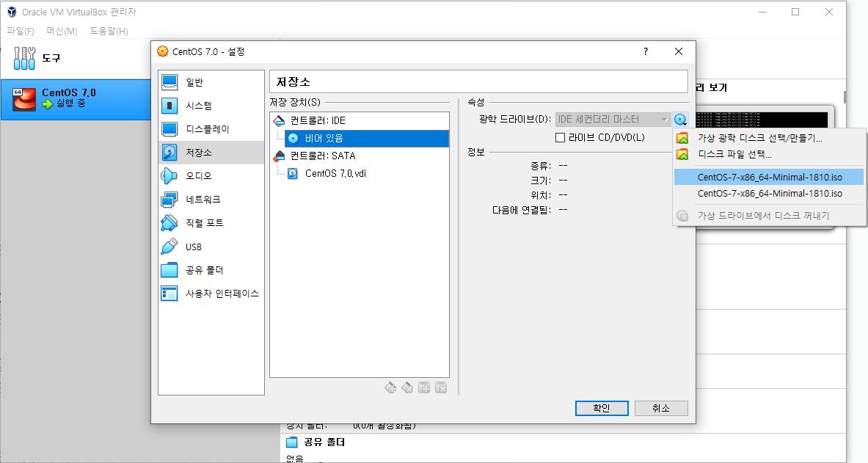Click the VM preview thumbnail in manager
This screenshot has width=868, height=463.
(x=761, y=120)
